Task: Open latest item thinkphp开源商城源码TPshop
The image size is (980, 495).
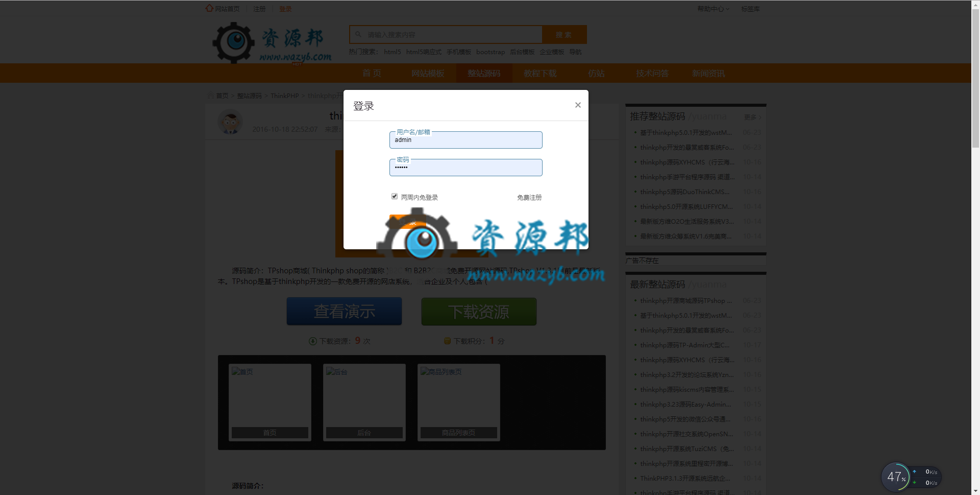Action: click(x=687, y=300)
